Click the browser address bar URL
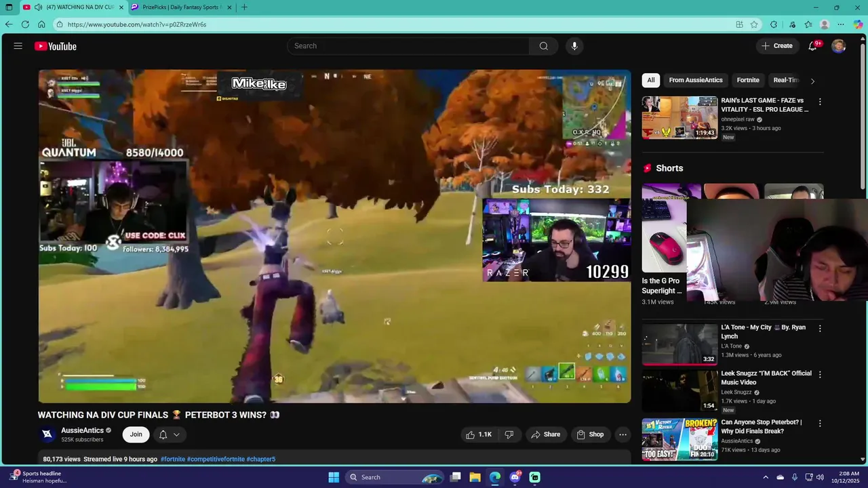Image resolution: width=868 pixels, height=488 pixels. tap(137, 24)
